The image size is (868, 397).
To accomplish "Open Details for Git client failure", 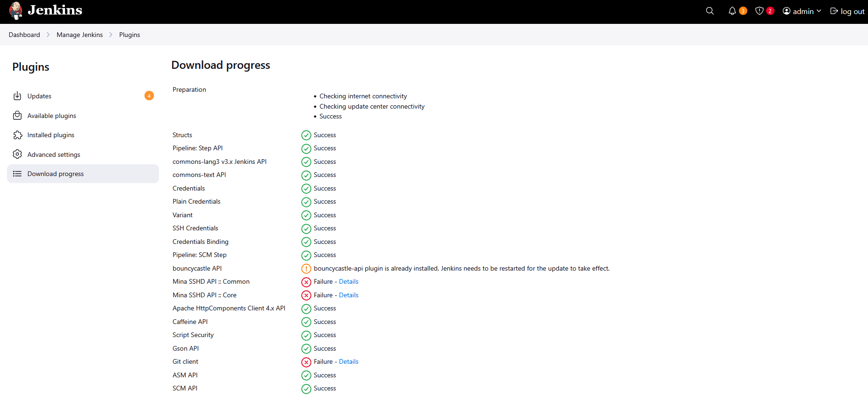I will click(348, 361).
